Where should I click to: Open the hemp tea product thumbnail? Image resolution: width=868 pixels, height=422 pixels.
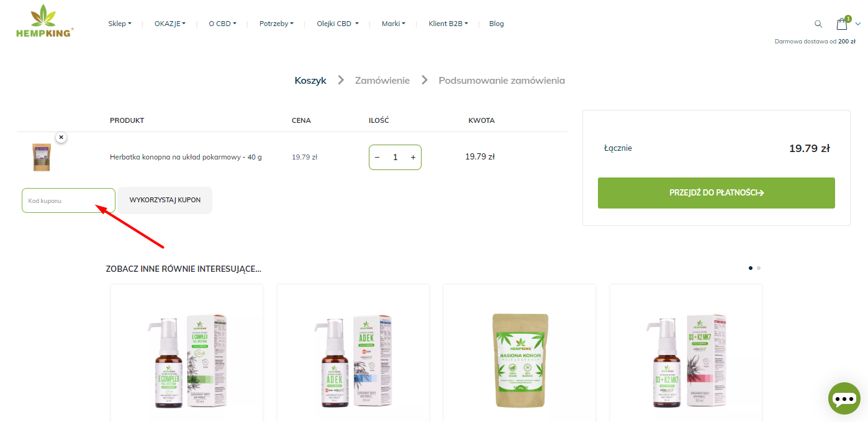42,157
